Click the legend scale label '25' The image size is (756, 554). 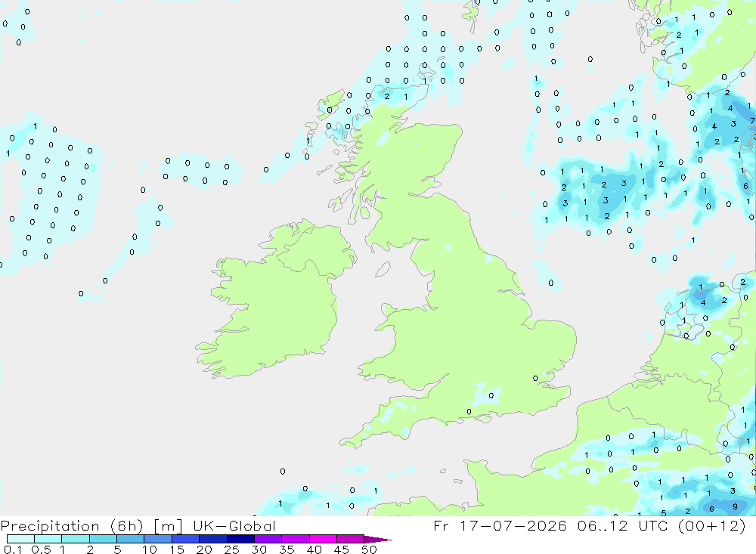[x=231, y=549]
